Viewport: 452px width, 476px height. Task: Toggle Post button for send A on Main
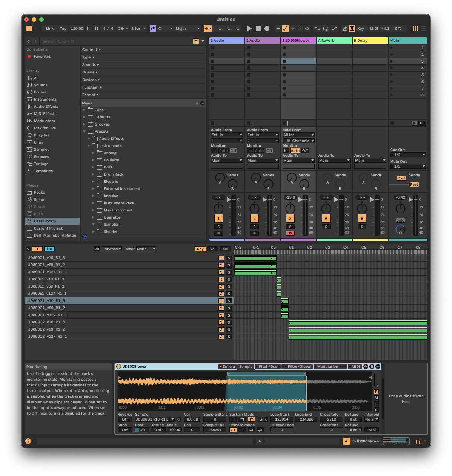401,178
